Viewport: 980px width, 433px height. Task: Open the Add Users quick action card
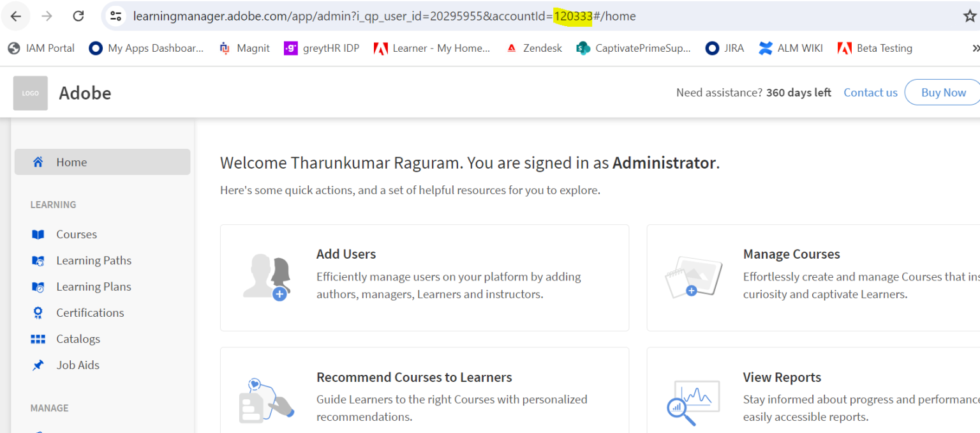tap(424, 277)
